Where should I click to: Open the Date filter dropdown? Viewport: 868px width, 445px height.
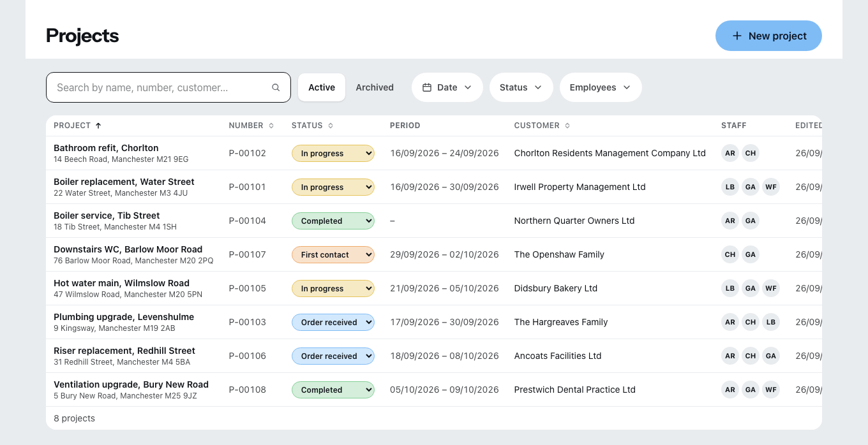click(447, 87)
